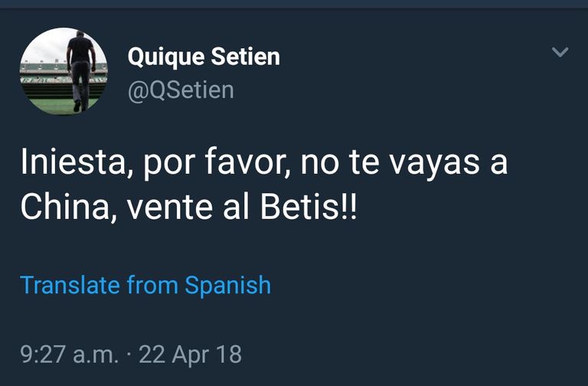Image resolution: width=588 pixels, height=386 pixels.
Task: Click the word Translate in blue link
Action: [70, 285]
